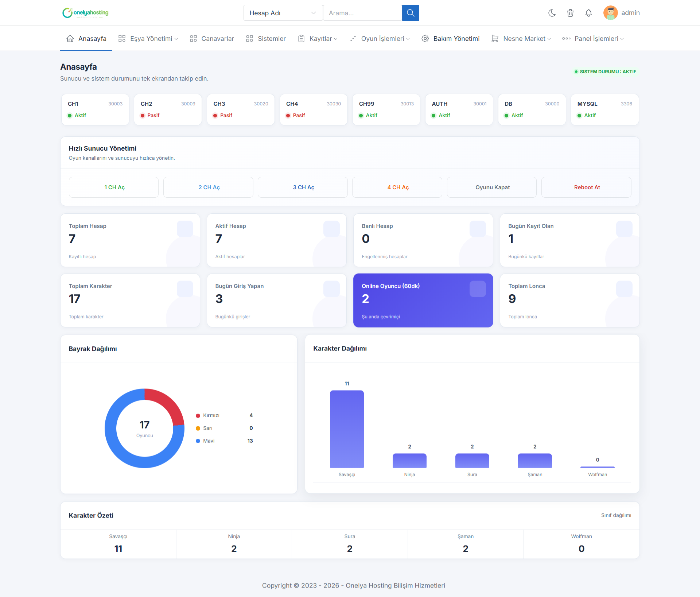Click the Eşya Yönetimi grid icon

pos(122,39)
